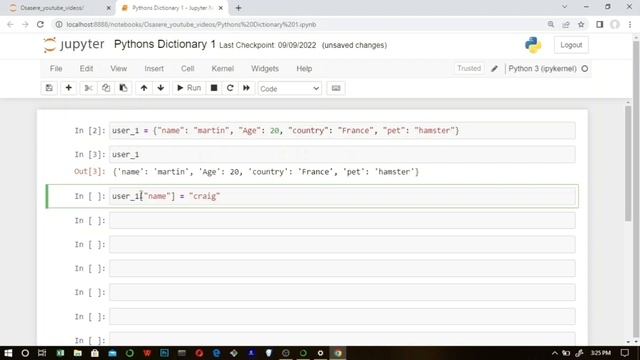Restart the kernel icon
Viewport: 640px width, 360px height.
(x=230, y=88)
